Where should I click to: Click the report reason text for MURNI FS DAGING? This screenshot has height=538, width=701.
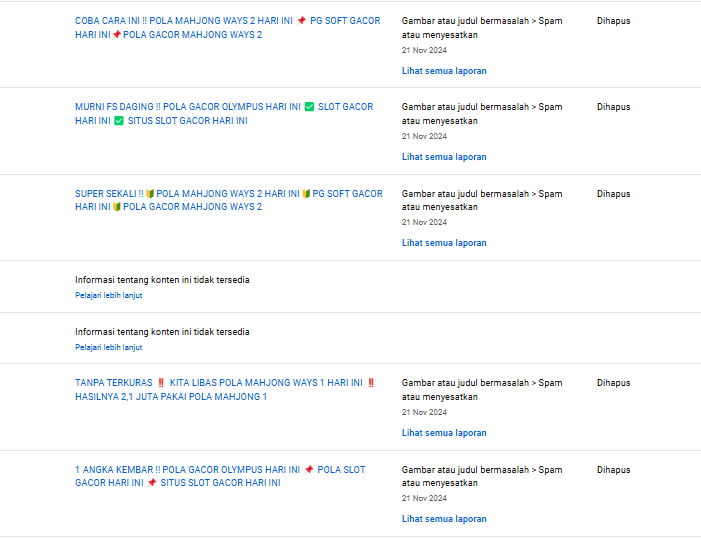[x=482, y=114]
